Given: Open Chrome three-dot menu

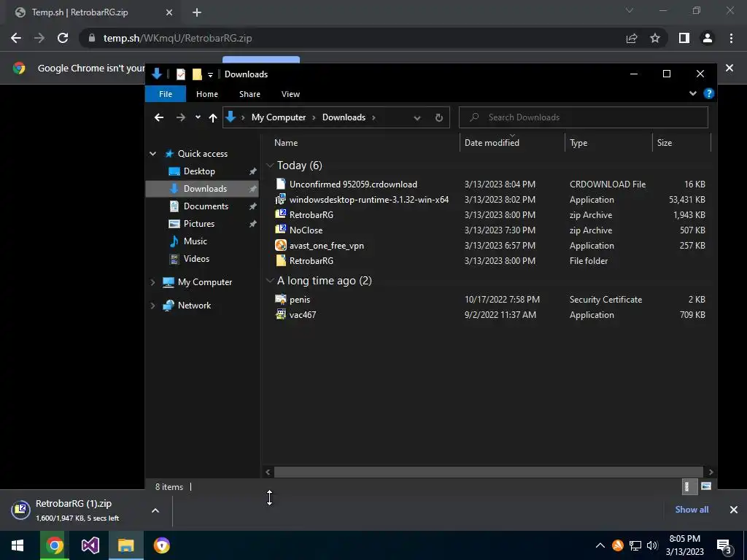Looking at the screenshot, I should pyautogui.click(x=731, y=38).
